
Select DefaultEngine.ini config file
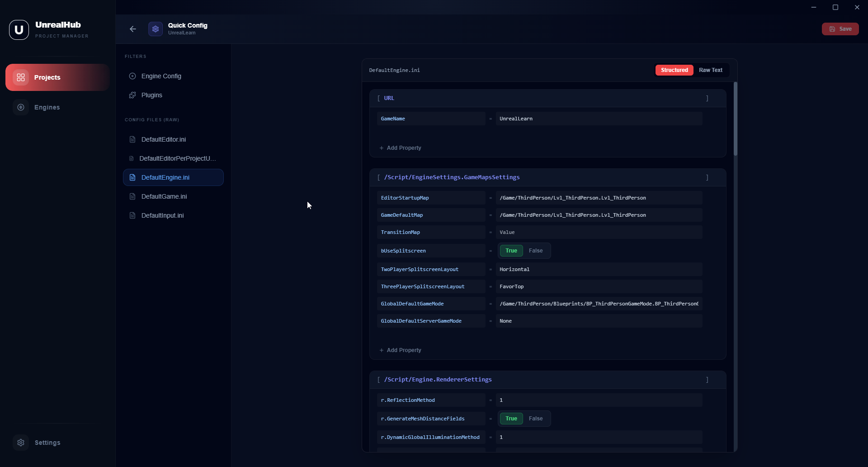click(x=173, y=177)
